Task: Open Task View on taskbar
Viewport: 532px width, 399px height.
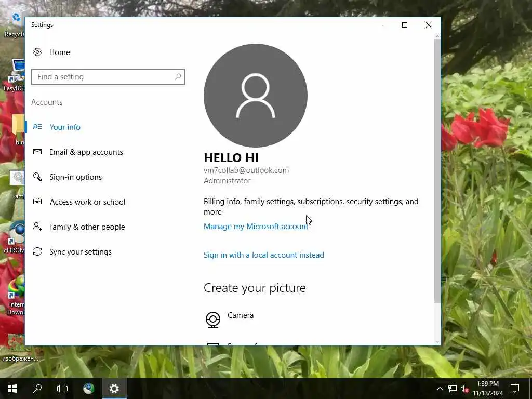Action: pos(62,389)
